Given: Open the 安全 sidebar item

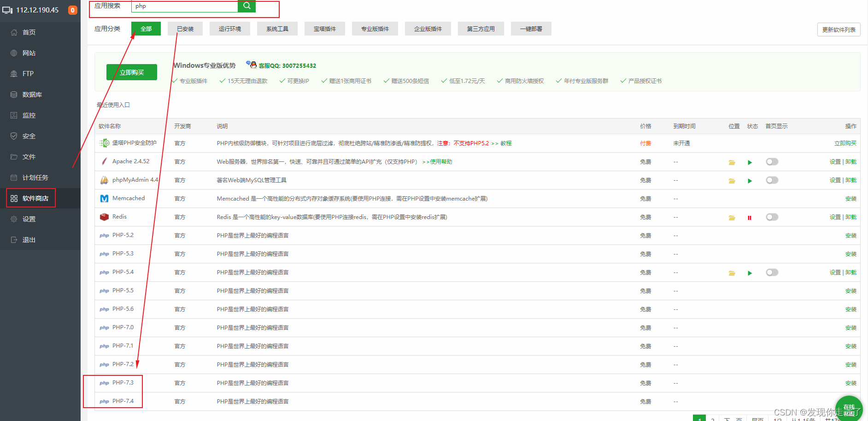Looking at the screenshot, I should coord(29,136).
